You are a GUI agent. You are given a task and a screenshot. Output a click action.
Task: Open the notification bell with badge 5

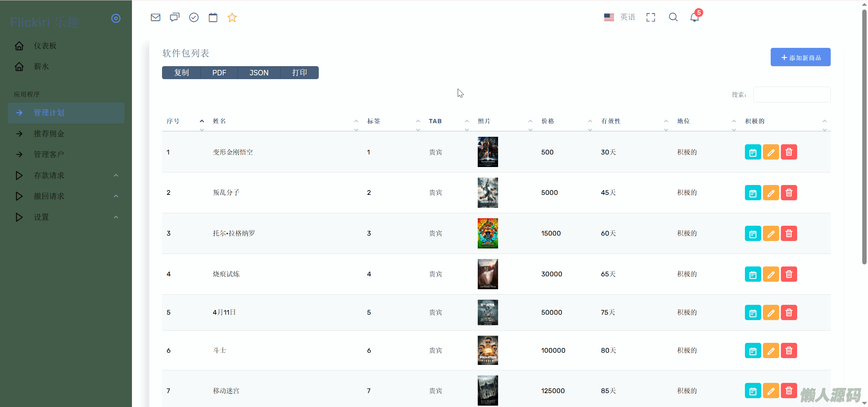coord(694,17)
